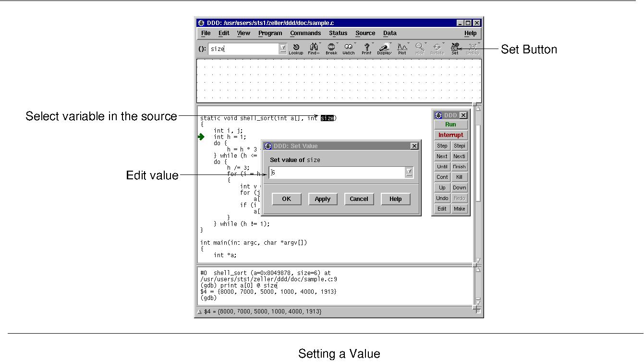Open the Data menu
This screenshot has height=362, width=644.
(x=390, y=33)
